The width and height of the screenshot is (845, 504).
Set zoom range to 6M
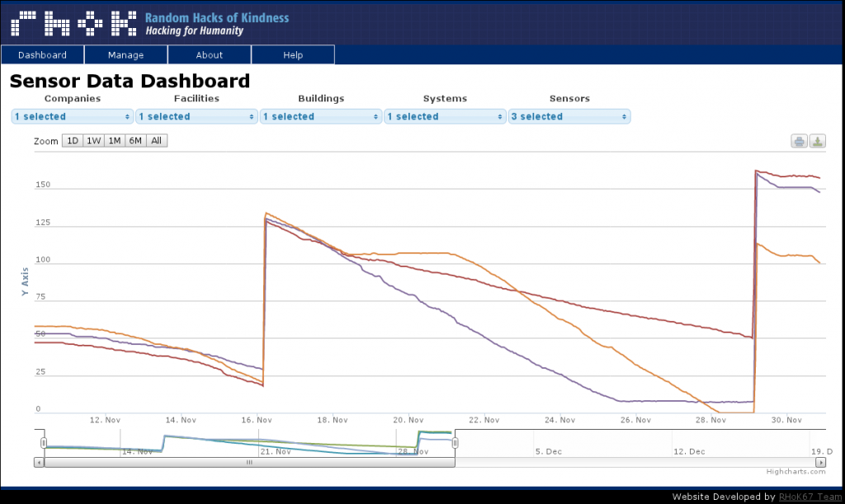point(135,140)
